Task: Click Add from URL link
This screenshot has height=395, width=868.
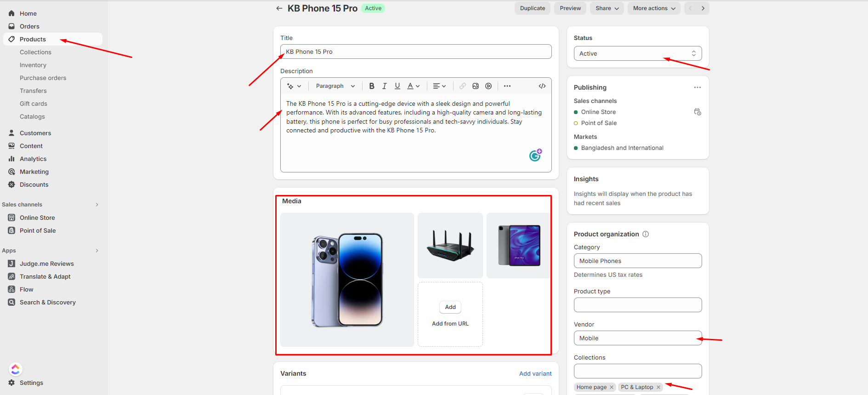Action: point(450,324)
